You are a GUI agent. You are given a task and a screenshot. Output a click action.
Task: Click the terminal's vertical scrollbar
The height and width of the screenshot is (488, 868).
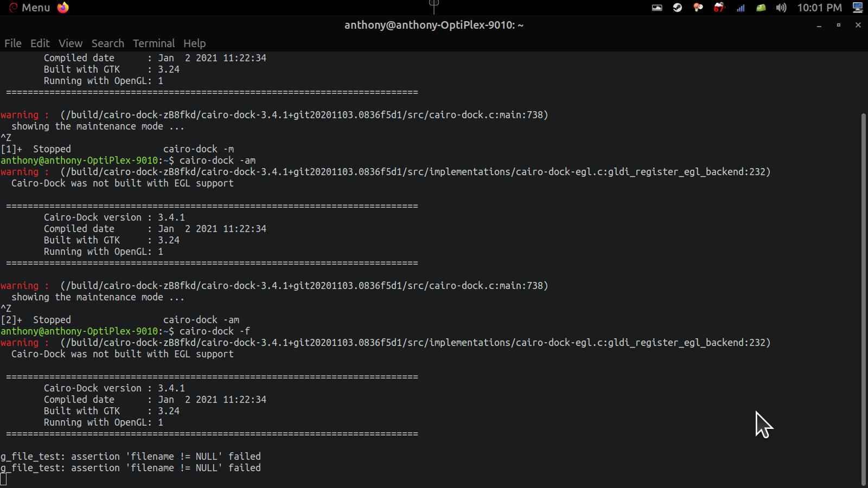click(x=863, y=298)
